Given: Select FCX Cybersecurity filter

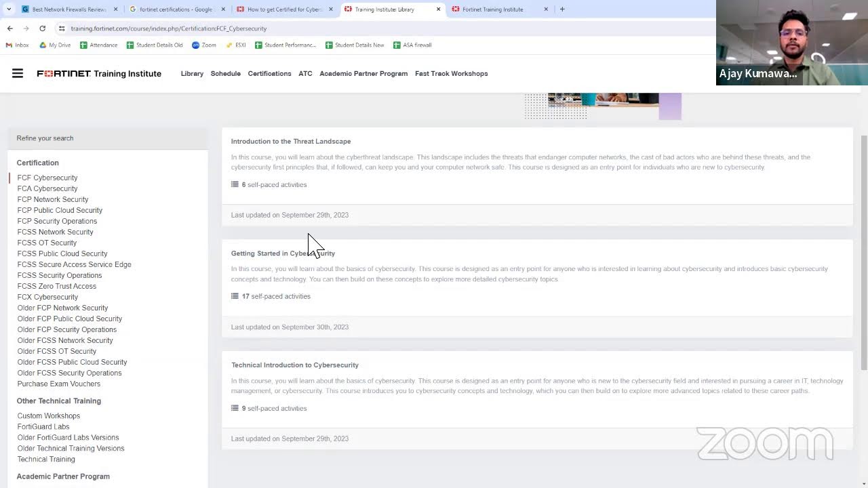Looking at the screenshot, I should tap(47, 297).
